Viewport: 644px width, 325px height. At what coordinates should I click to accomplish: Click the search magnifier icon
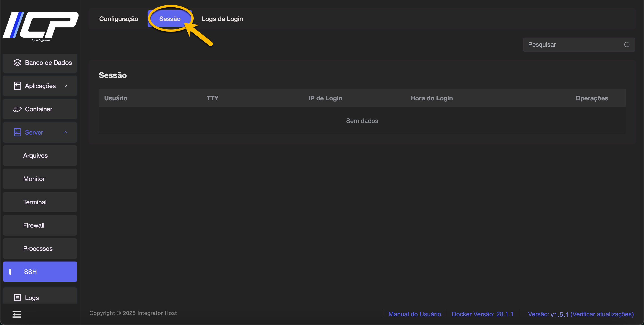(x=627, y=45)
